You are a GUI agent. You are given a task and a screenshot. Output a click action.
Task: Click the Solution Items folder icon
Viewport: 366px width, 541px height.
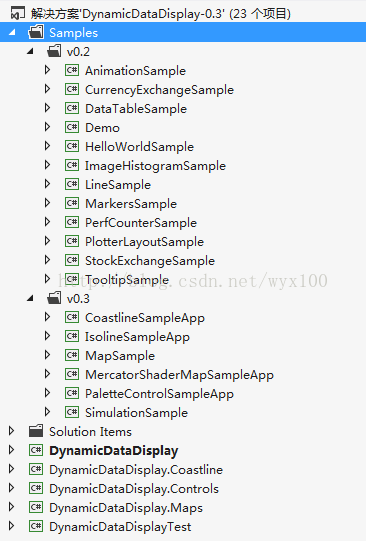tap(36, 431)
